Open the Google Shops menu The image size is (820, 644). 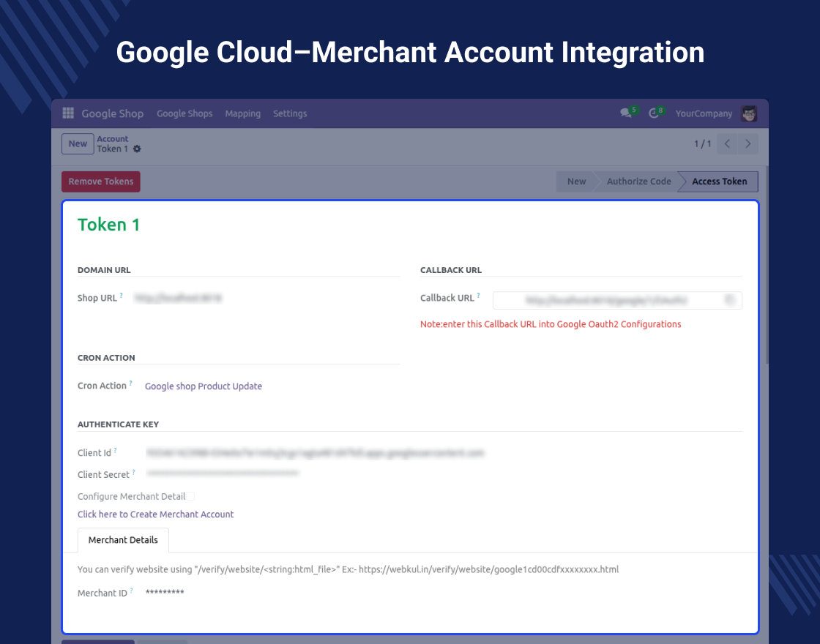point(184,113)
